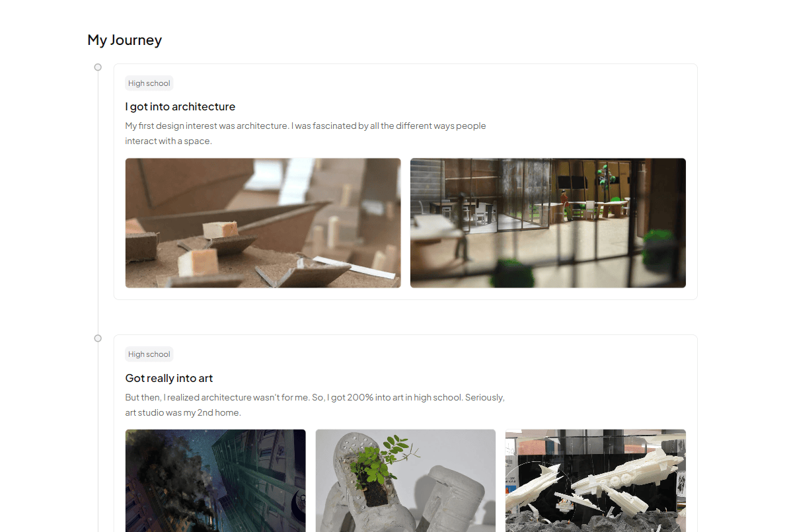
Task: Click the text 'art studio was my 2nd home.'
Action: click(183, 413)
